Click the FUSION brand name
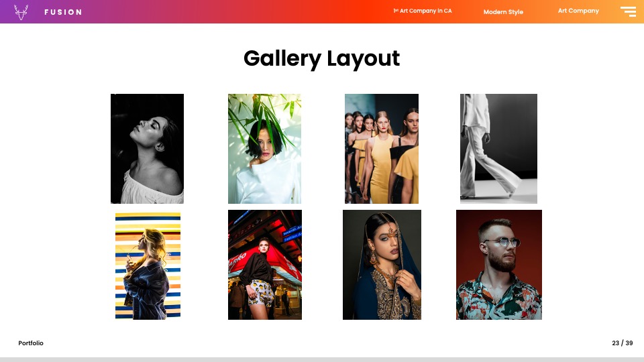 coord(63,12)
